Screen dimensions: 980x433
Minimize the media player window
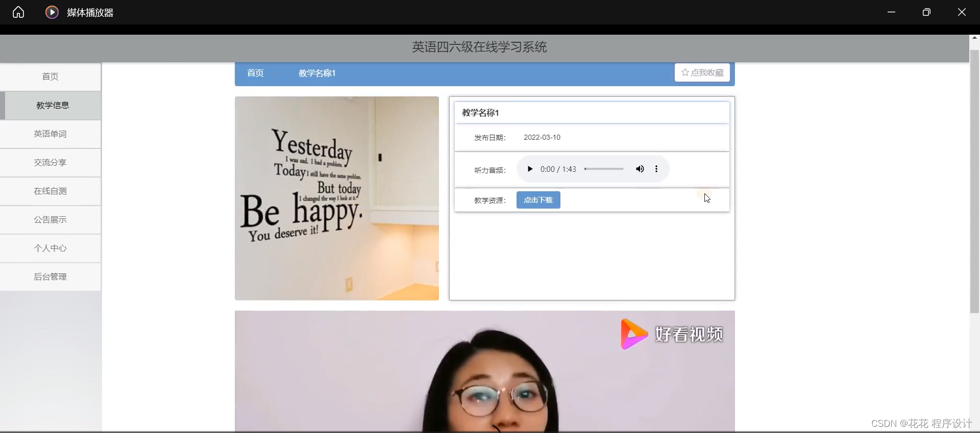pyautogui.click(x=891, y=12)
